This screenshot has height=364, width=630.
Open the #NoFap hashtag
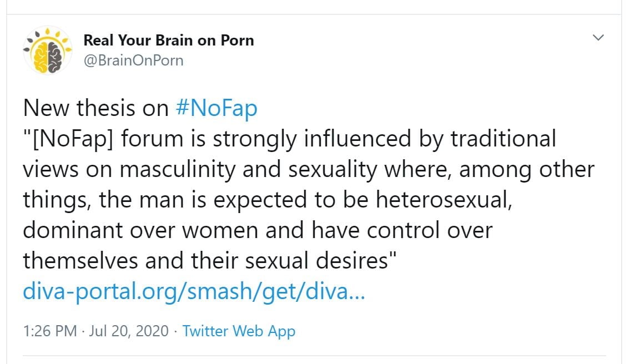tap(216, 108)
